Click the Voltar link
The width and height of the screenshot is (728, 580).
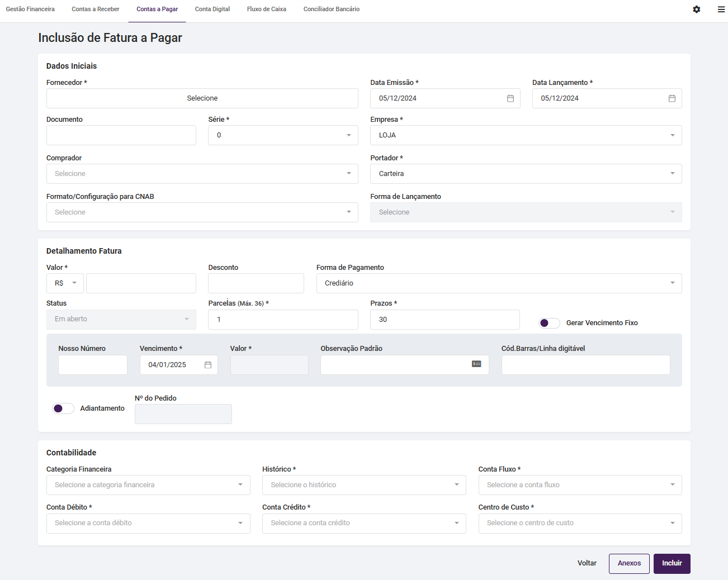[587, 563]
